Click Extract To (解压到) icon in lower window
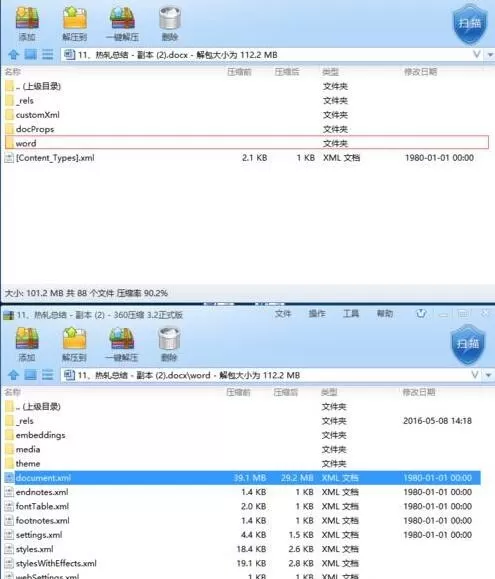 pyautogui.click(x=74, y=343)
